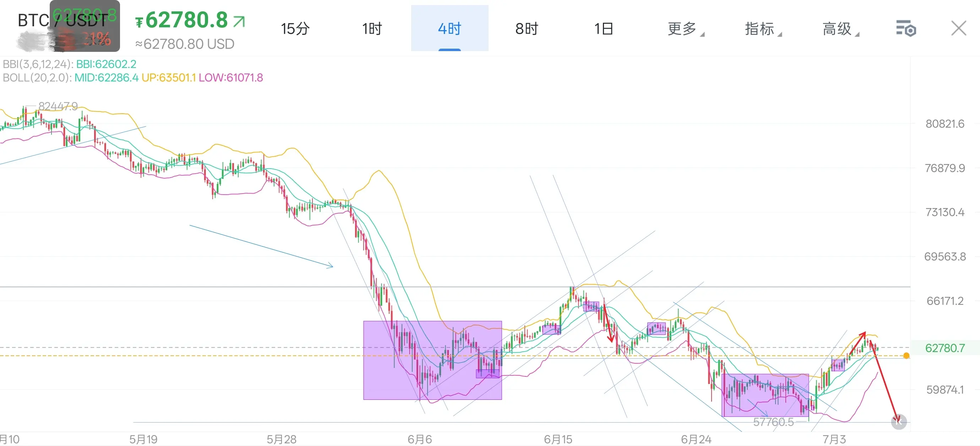Click the orange dot price marker
Image resolution: width=980 pixels, height=446 pixels.
906,355
